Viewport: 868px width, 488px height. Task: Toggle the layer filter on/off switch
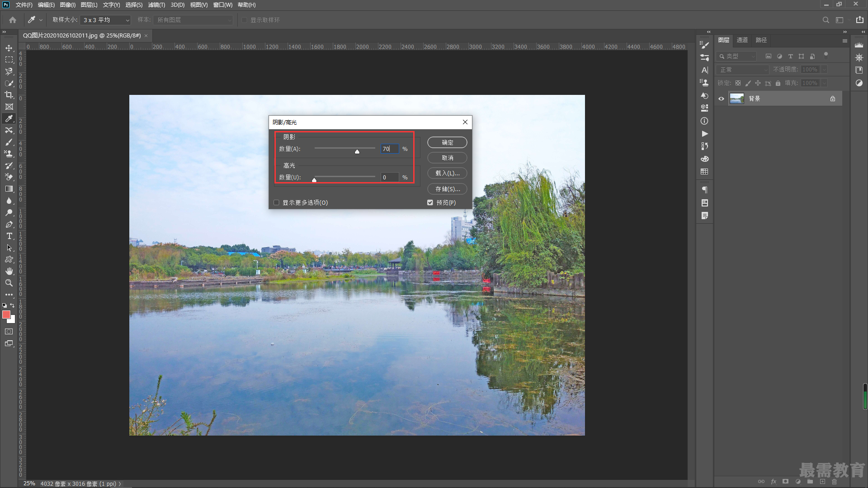tap(826, 55)
